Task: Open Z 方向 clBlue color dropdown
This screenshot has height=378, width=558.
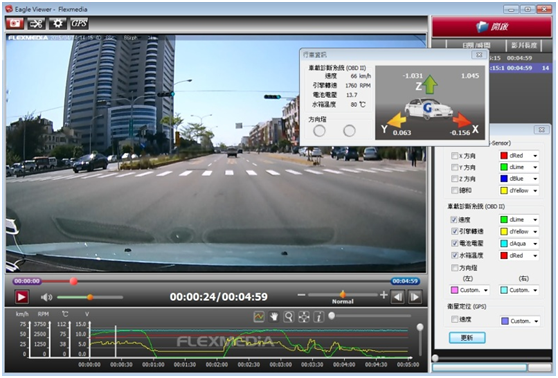Action: tap(519, 179)
